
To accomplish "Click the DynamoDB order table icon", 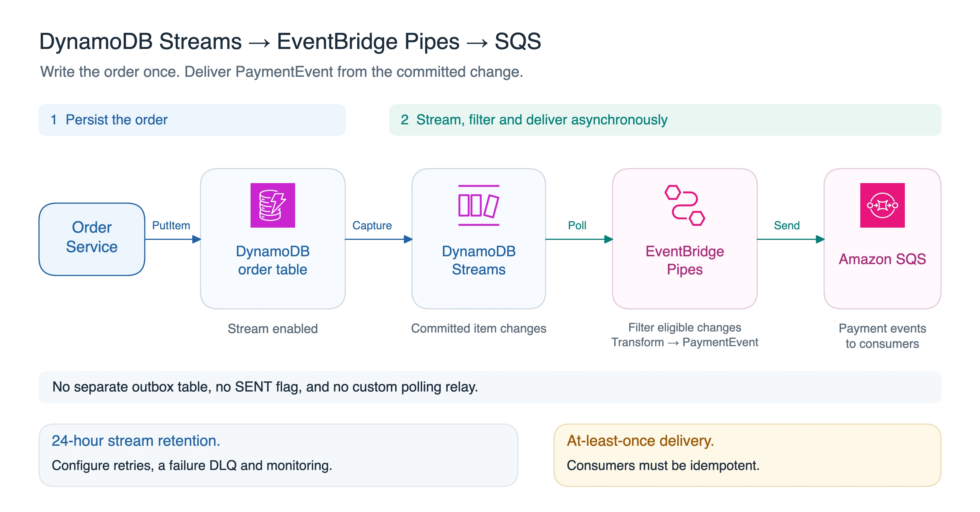I will (272, 205).
